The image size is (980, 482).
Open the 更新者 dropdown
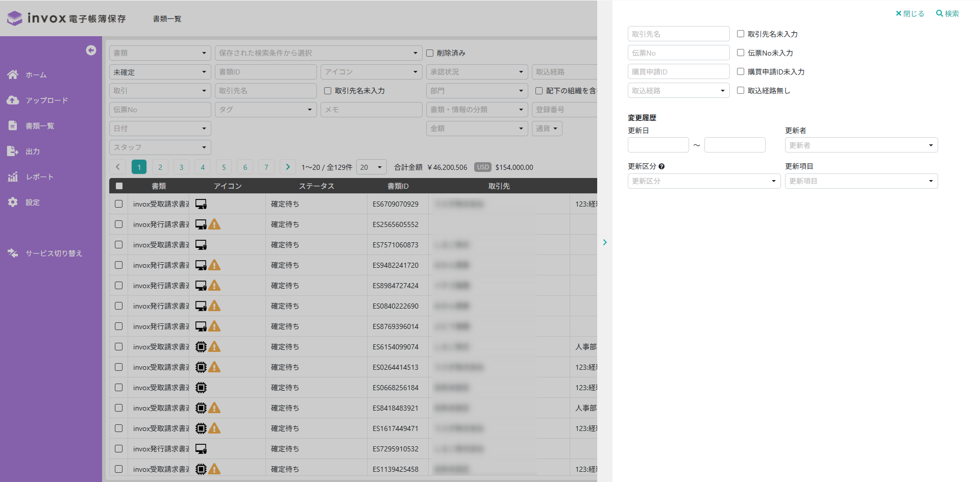point(861,145)
